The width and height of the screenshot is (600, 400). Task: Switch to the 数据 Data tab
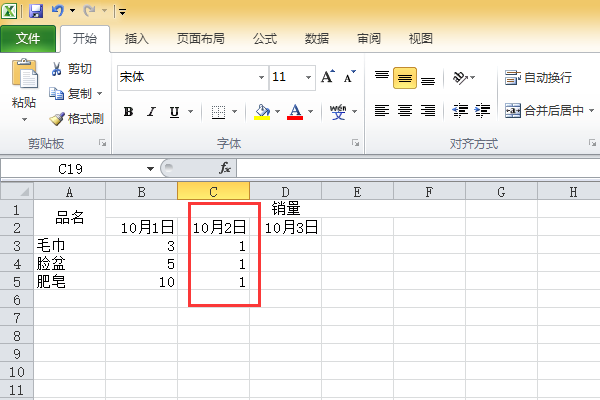click(x=316, y=38)
